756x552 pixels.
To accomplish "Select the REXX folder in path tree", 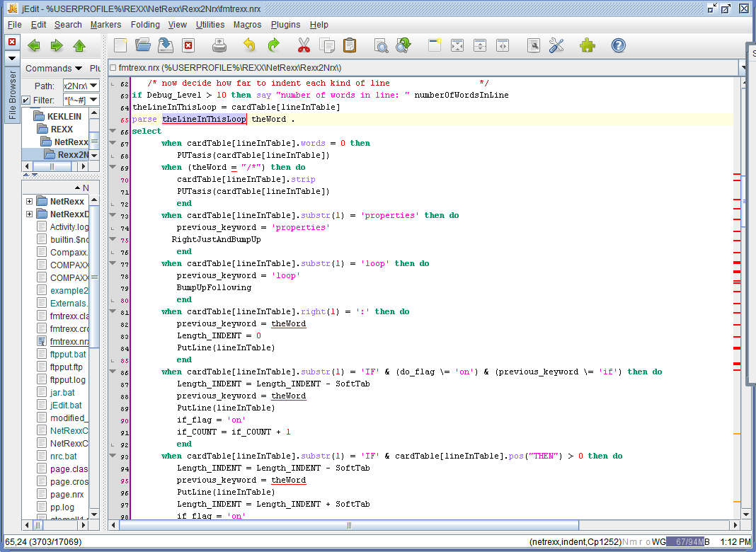I will [x=61, y=130].
